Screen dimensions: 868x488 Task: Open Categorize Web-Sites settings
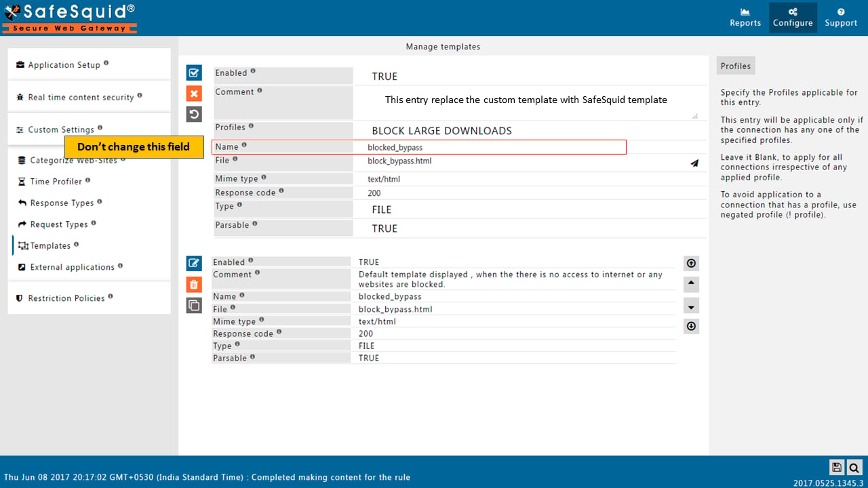[73, 161]
